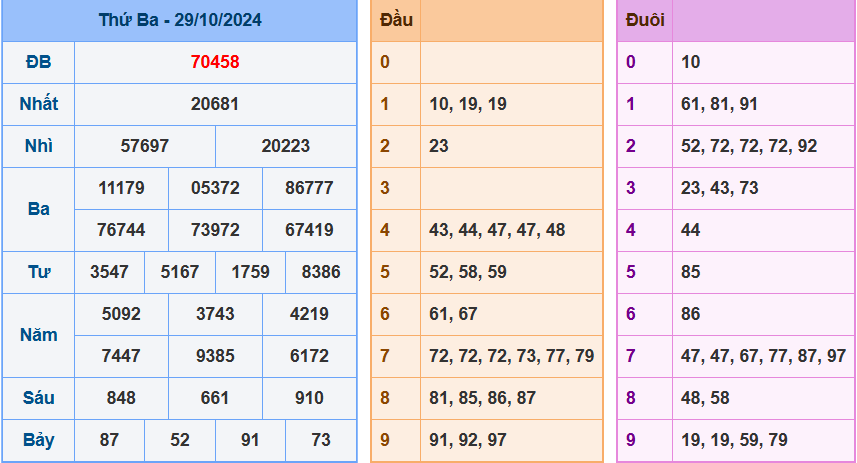This screenshot has height=463, width=857.
Task: Select seventh prize number 73
Action: [321, 440]
